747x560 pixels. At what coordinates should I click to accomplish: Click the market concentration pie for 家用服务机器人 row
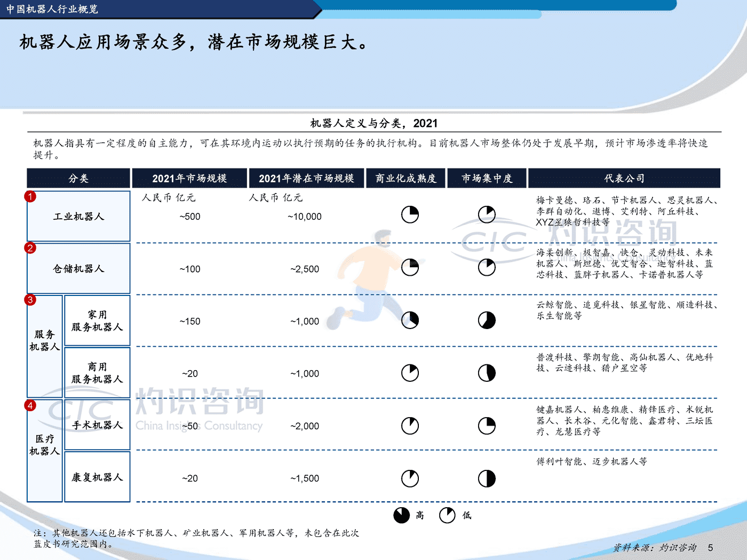487,320
